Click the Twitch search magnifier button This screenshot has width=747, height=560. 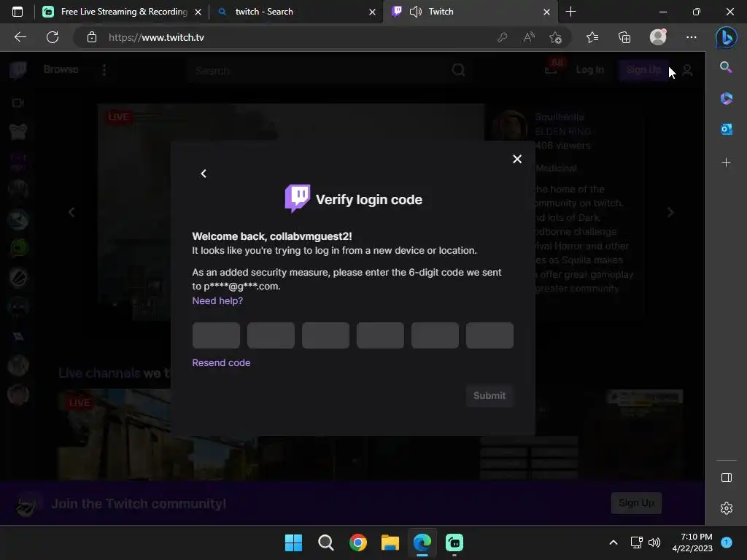coord(458,71)
